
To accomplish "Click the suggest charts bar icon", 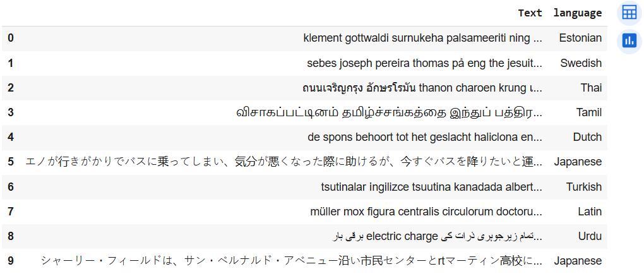I will pos(629,40).
